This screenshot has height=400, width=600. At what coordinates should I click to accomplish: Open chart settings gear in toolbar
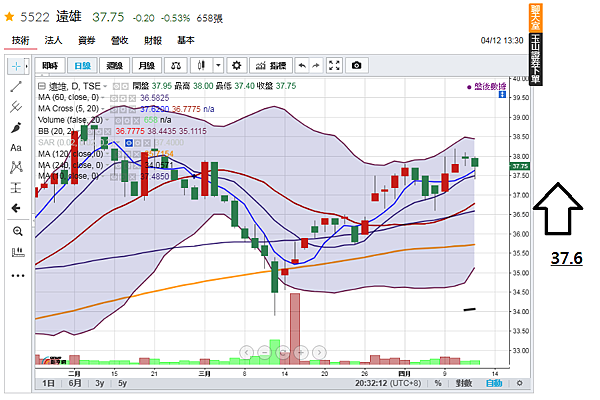point(236,65)
